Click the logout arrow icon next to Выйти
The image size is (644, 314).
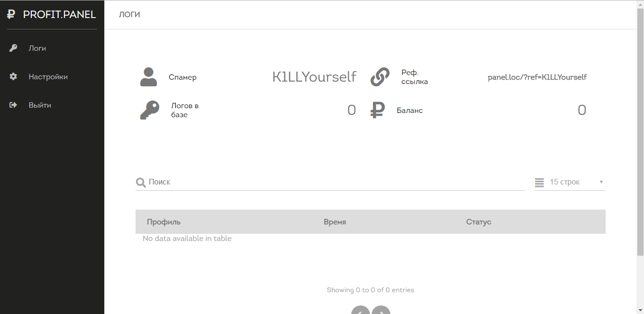point(13,105)
